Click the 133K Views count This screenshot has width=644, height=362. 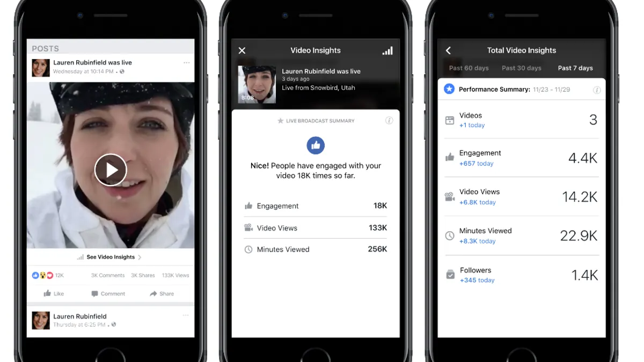point(175,276)
